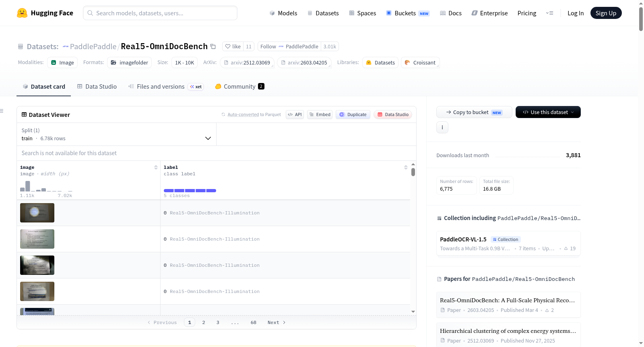Filter by Image modality tag
Screen dimensions: 644x347
[62, 62]
